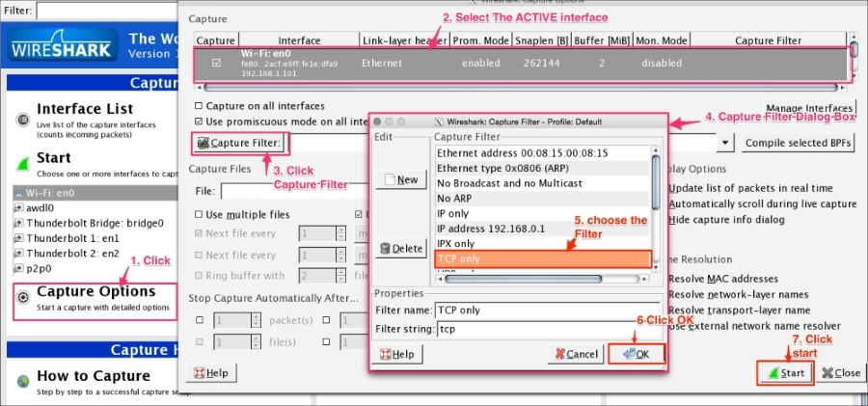868x406 pixels.
Task: Open the How to Capture guide
Action: point(93,376)
